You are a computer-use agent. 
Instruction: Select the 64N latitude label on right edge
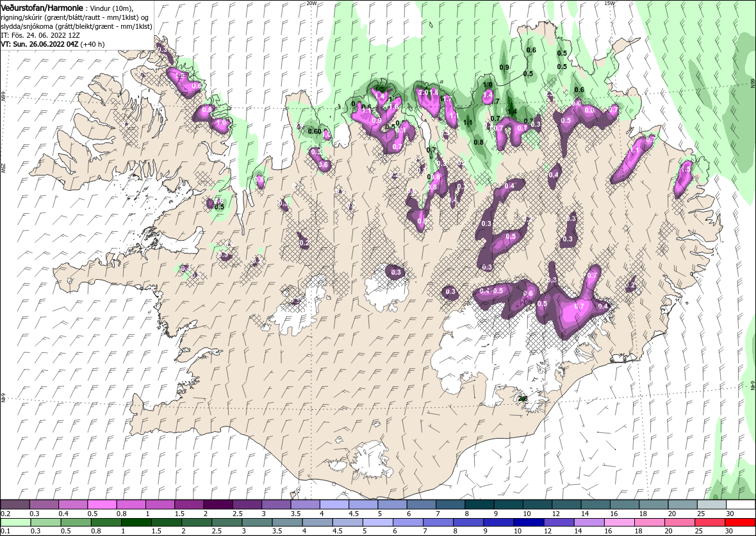752,386
